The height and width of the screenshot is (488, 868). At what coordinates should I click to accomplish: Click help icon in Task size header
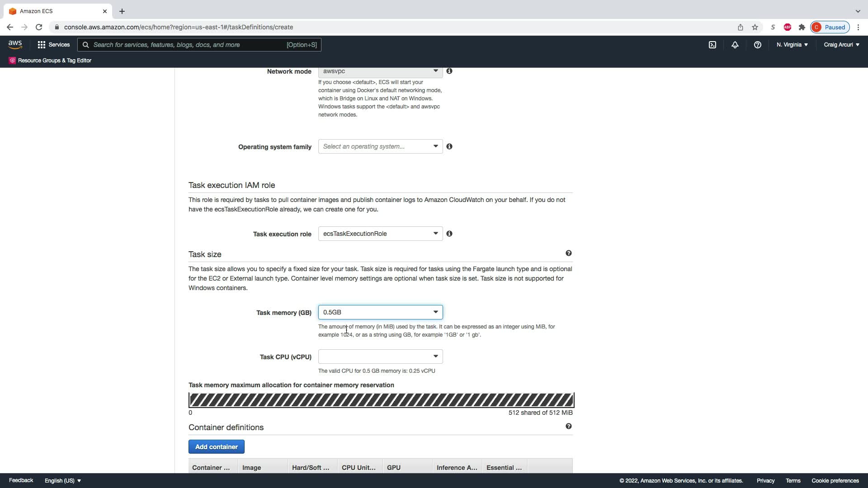(569, 253)
